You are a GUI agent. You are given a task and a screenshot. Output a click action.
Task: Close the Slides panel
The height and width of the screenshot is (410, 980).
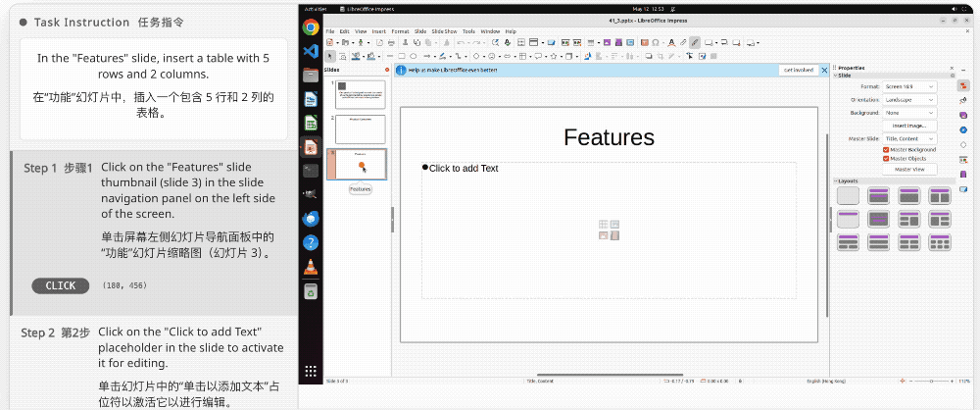click(386, 70)
